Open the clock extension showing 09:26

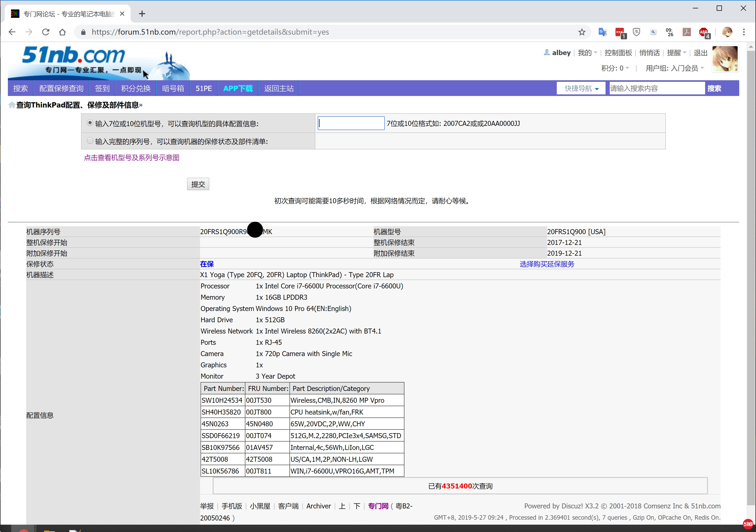[670, 32]
